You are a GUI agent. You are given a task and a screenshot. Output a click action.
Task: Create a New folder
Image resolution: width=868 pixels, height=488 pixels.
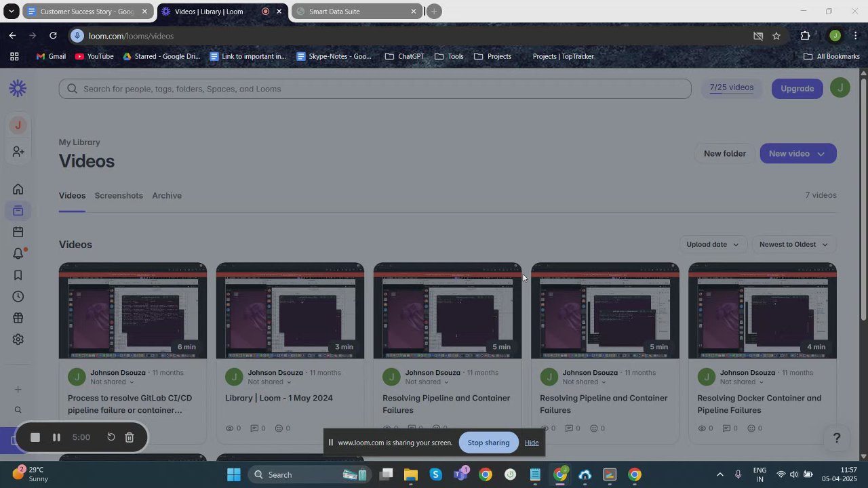click(x=725, y=154)
